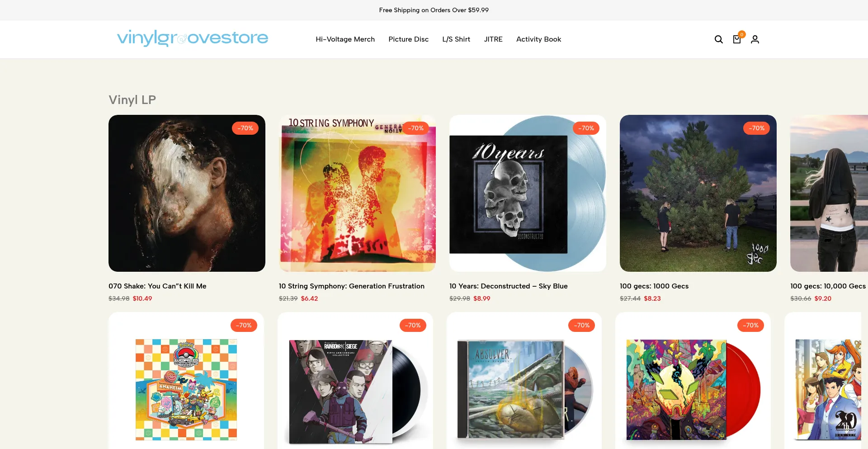
Task: Select the colorful red vinyl album thumbnail
Action: click(693, 389)
